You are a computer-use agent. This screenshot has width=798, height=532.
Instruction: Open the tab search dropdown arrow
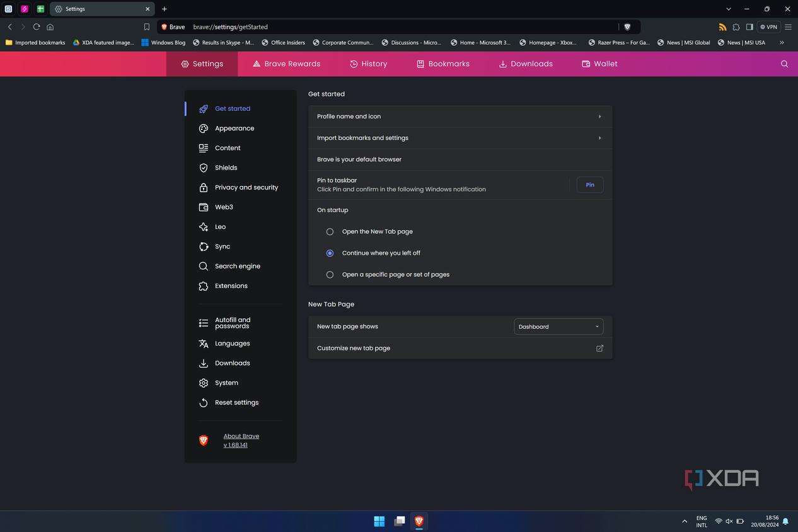[x=729, y=9]
